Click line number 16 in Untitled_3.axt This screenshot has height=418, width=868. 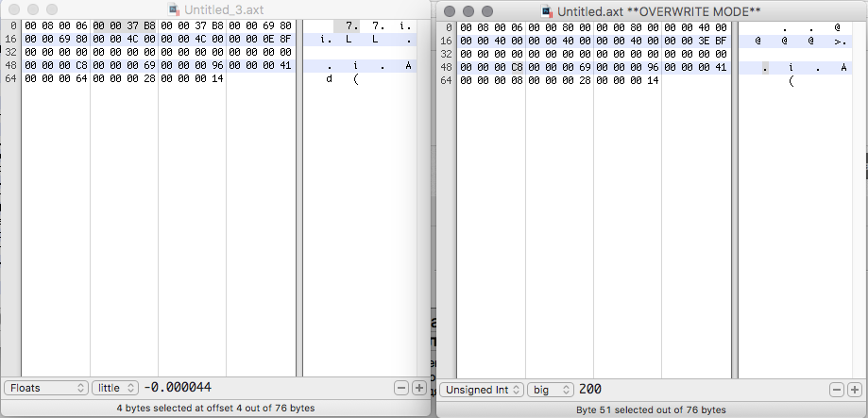12,39
